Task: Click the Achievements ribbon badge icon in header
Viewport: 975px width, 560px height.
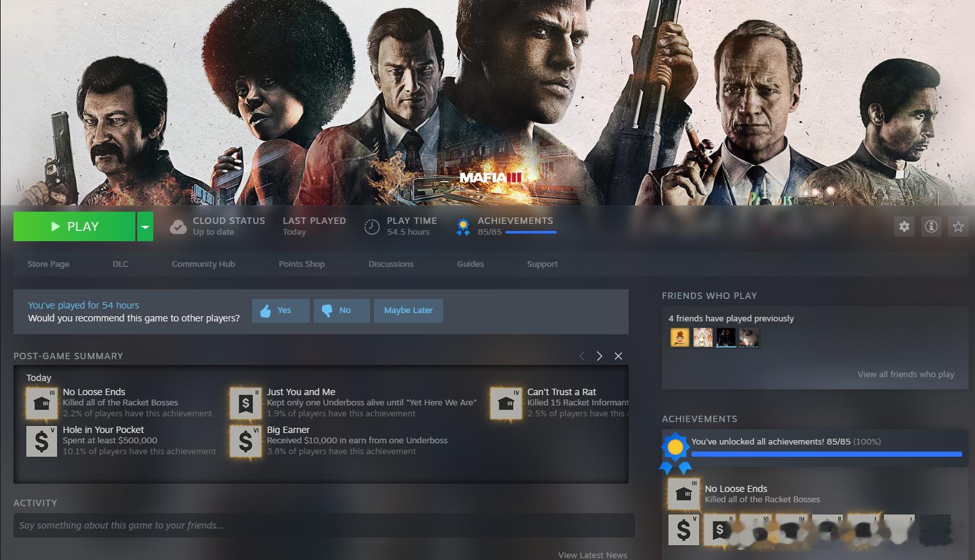Action: pos(462,226)
